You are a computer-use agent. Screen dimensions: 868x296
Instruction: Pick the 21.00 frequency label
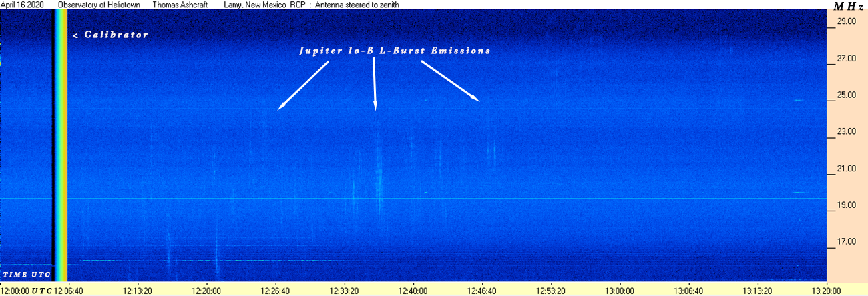point(847,169)
